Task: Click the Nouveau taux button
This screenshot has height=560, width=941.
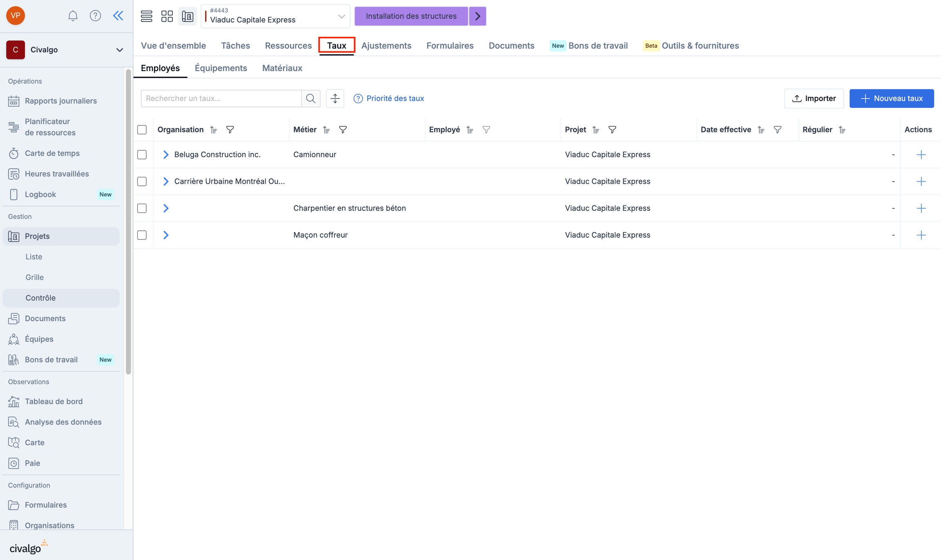Action: pyautogui.click(x=891, y=98)
